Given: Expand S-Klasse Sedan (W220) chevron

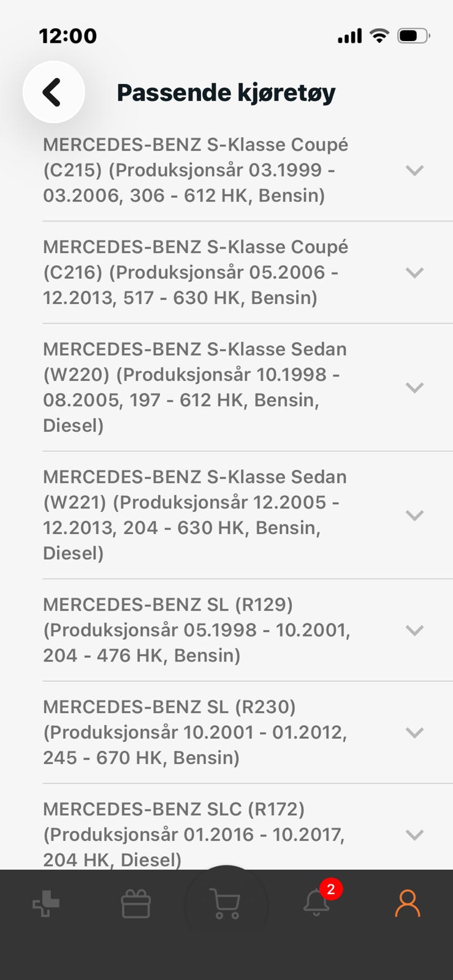Looking at the screenshot, I should (x=415, y=387).
